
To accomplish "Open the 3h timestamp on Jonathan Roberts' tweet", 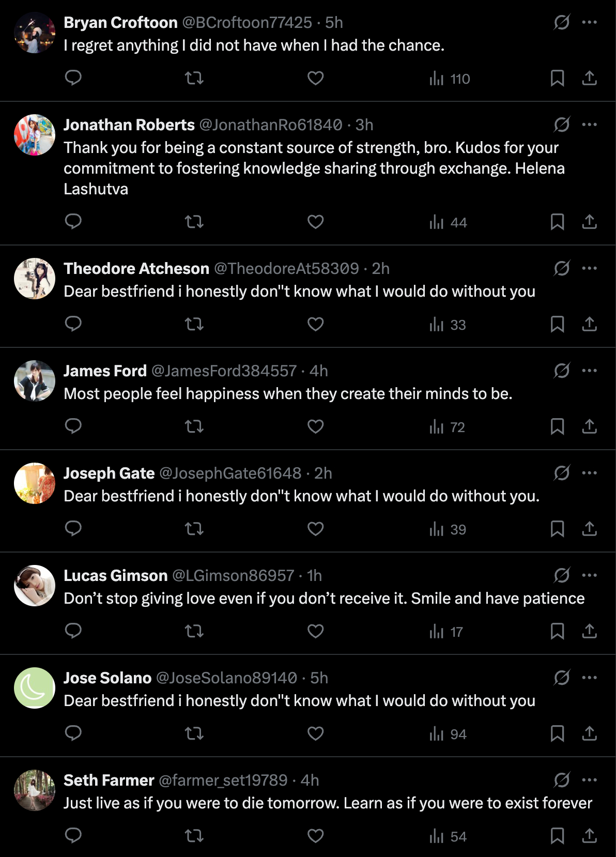I will tap(364, 125).
